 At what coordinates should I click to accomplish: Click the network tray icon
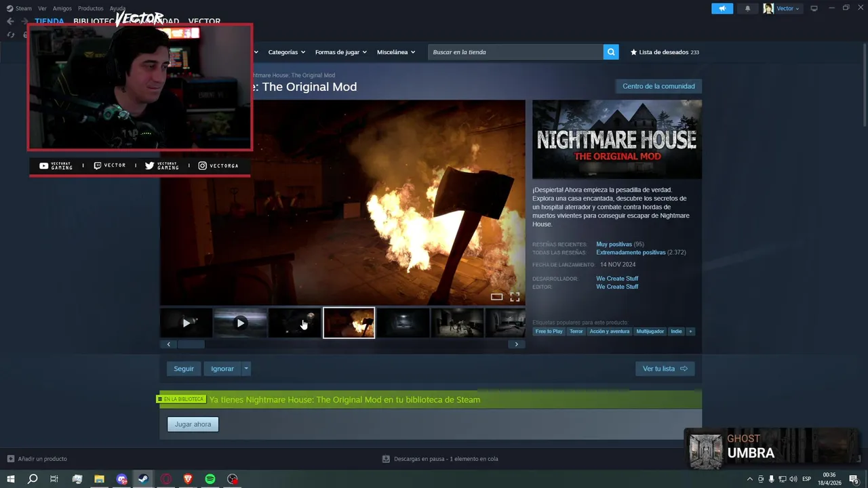coord(782,479)
